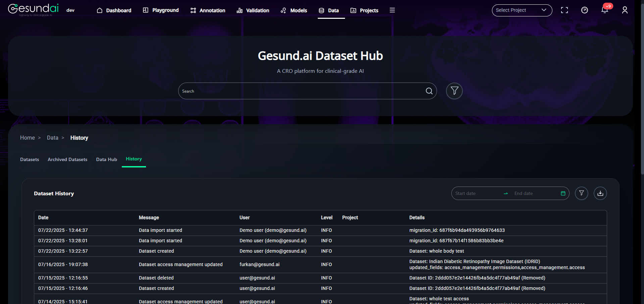Filter the Dataset History table
The image size is (644, 304).
pyautogui.click(x=582, y=193)
